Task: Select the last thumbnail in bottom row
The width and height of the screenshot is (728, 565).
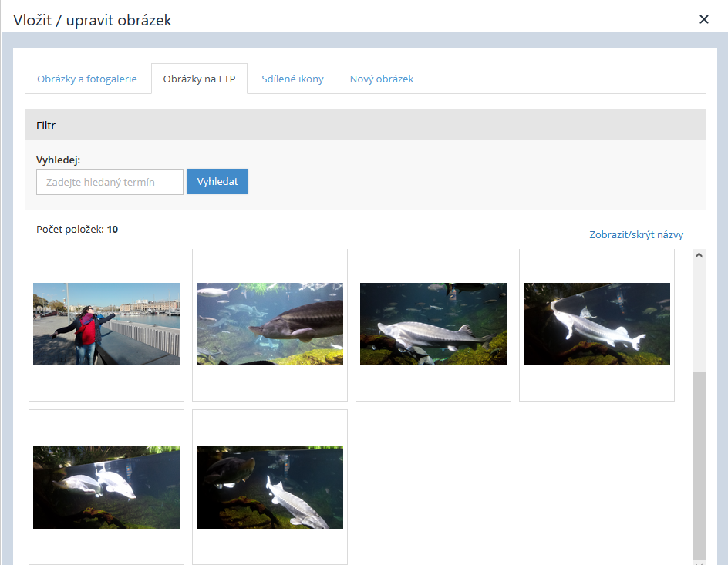Action: (270, 487)
